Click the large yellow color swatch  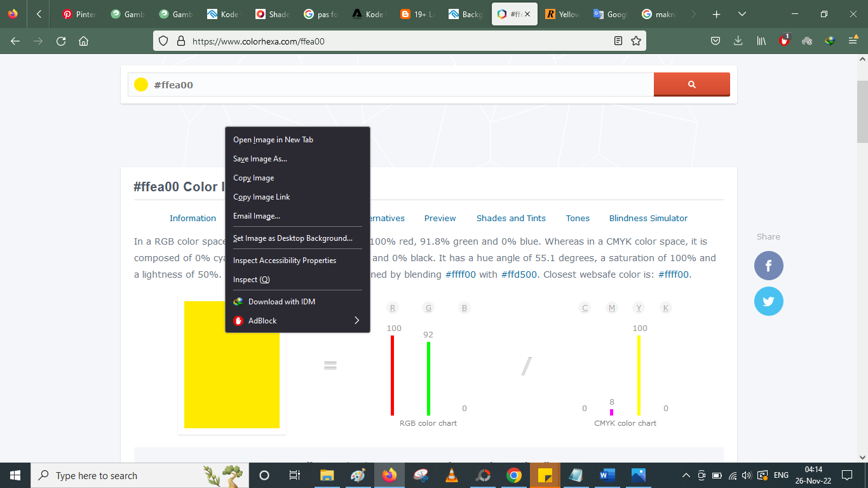(232, 365)
